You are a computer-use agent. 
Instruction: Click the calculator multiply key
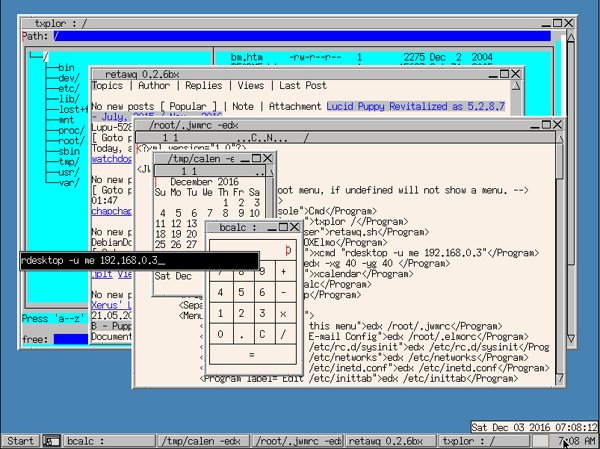[x=284, y=313]
